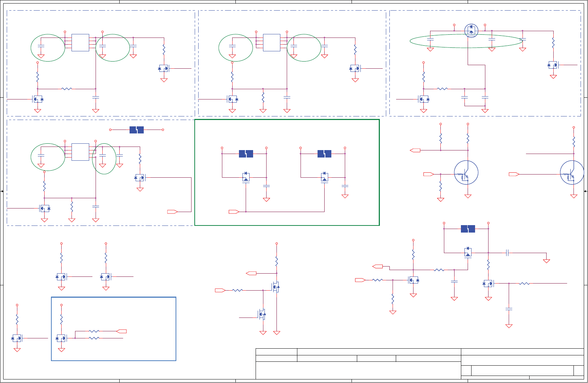
Task: Select the IC rectangle in the middle-left dashed block
Action: pyautogui.click(x=80, y=152)
